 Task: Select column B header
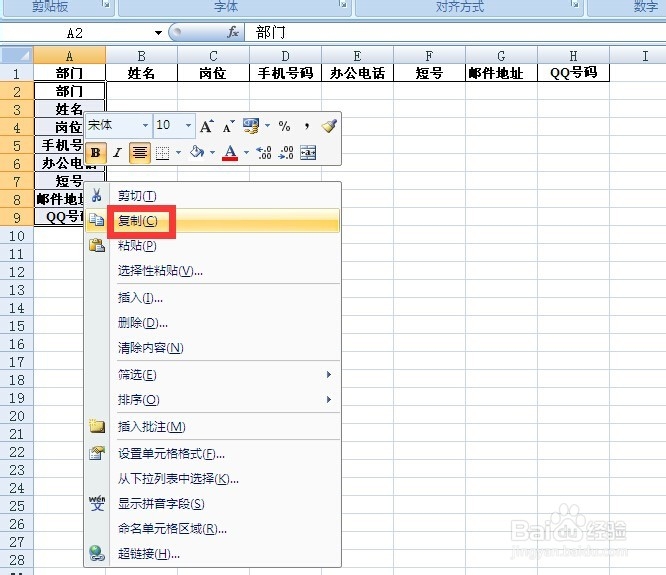pyautogui.click(x=141, y=56)
